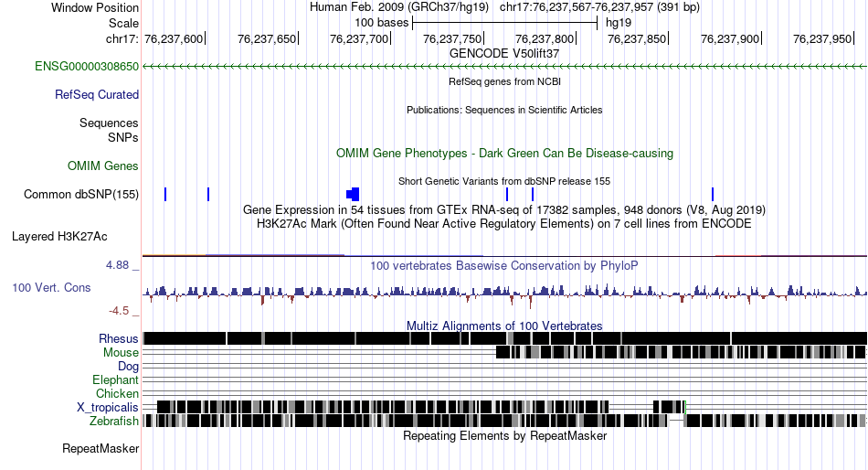Image resolution: width=868 pixels, height=470 pixels.
Task: Click the RepeatMasker track label
Action: pos(101,448)
